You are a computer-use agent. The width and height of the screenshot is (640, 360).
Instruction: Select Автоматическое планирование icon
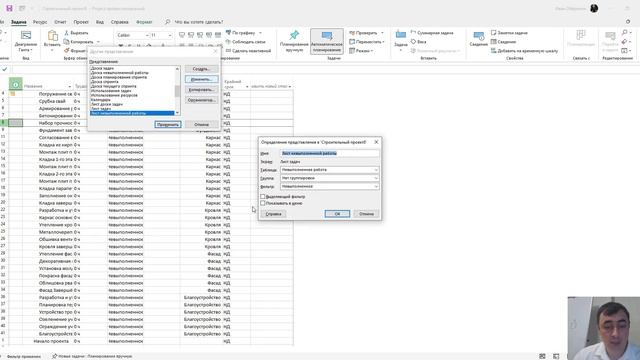click(327, 36)
